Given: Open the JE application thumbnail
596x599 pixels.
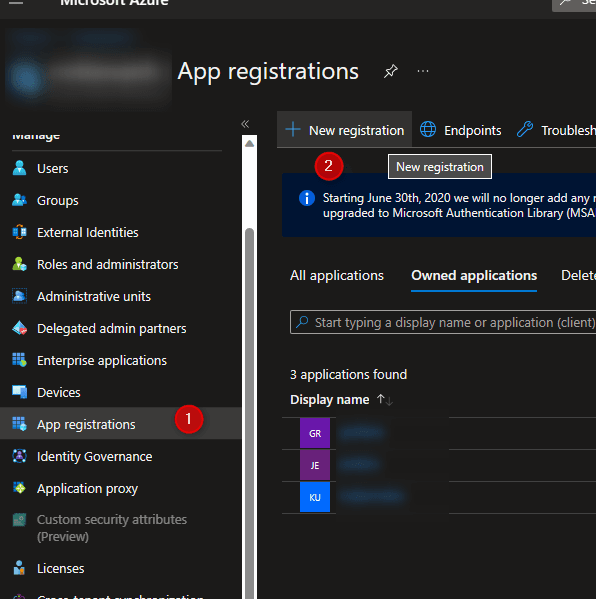Looking at the screenshot, I should (315, 465).
